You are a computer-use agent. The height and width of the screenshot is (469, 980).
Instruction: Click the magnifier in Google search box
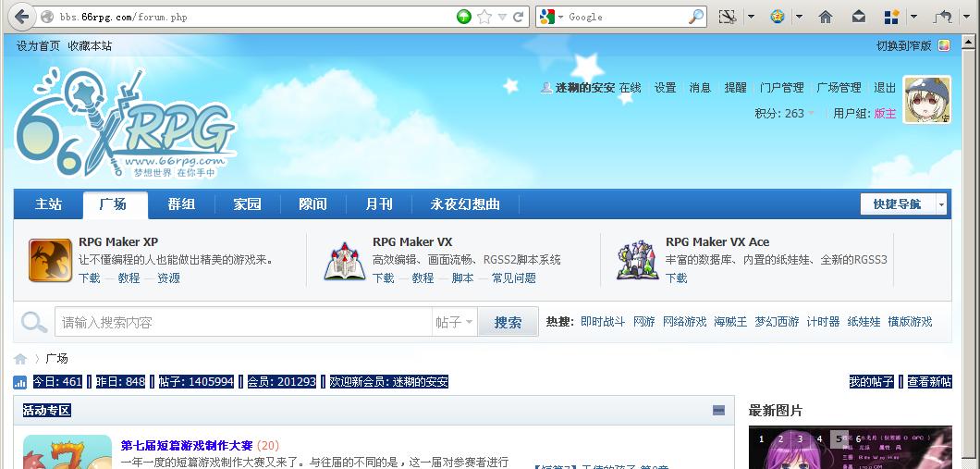pyautogui.click(x=695, y=17)
